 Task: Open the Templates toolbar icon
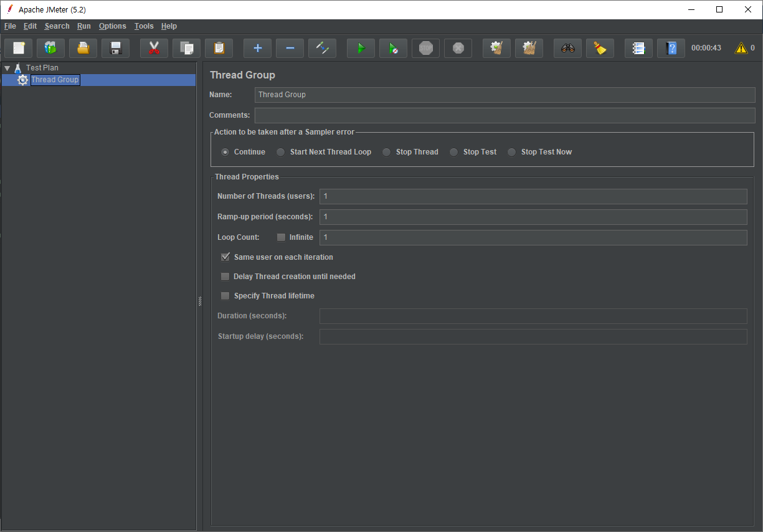pyautogui.click(x=51, y=48)
